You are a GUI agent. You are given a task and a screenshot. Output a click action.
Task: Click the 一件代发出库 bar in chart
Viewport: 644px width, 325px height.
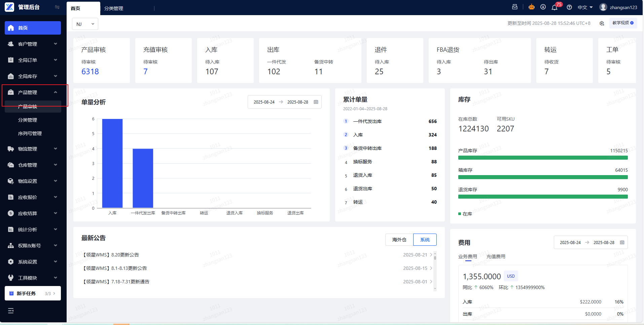coord(143,178)
